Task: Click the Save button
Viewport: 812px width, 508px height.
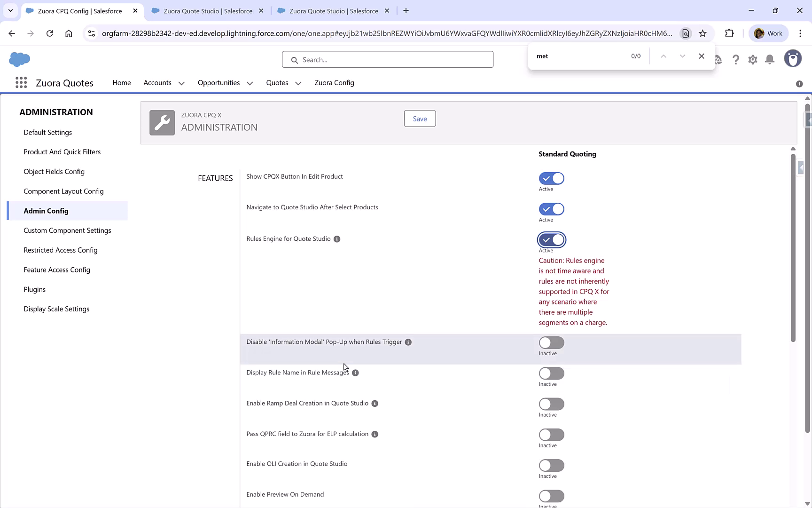Action: (x=419, y=118)
